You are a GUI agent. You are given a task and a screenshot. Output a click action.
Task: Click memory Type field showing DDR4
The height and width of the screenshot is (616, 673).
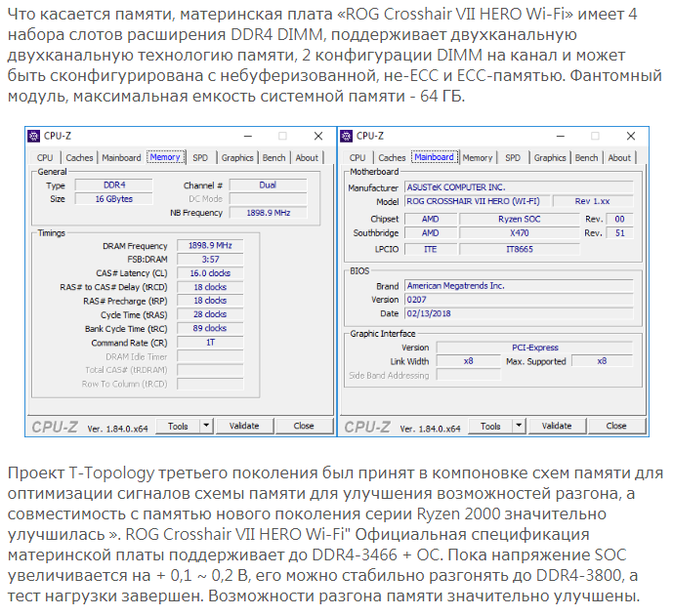point(113,185)
